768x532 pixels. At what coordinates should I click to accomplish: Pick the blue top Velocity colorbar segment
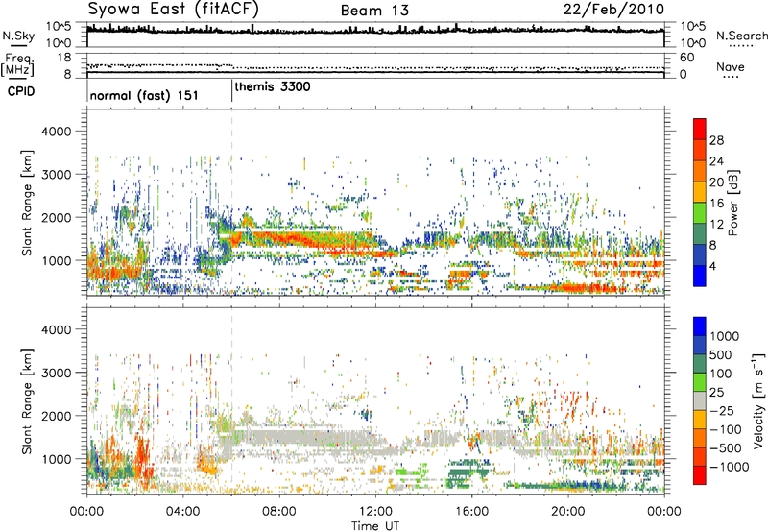tap(700, 326)
